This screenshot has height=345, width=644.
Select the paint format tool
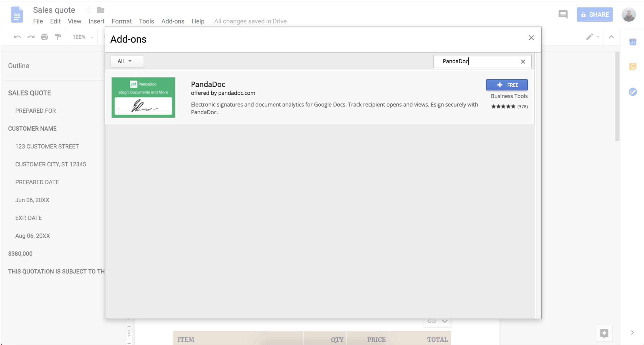point(58,37)
